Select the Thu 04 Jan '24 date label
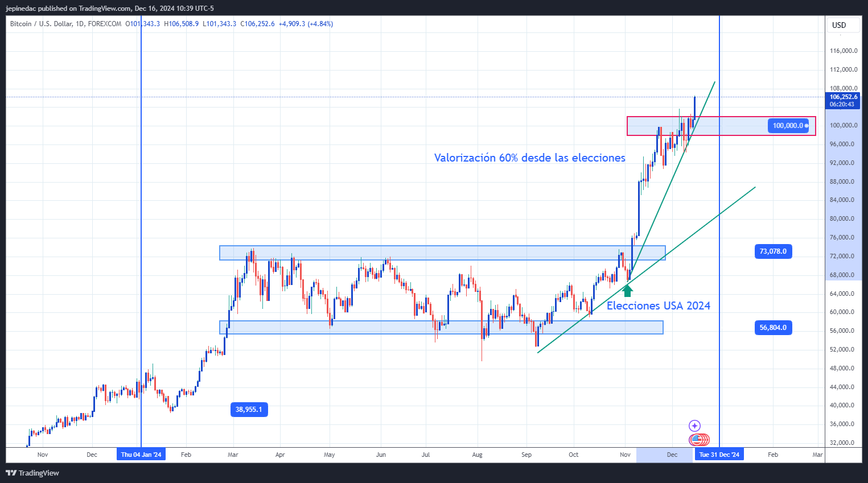Viewport: 868px width, 483px height. pyautogui.click(x=141, y=455)
